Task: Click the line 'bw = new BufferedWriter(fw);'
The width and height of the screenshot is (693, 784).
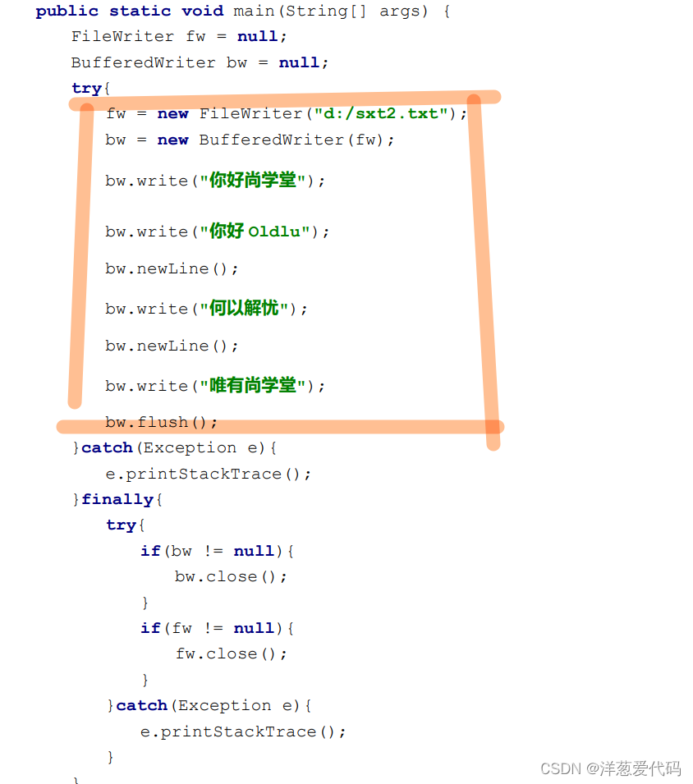Action: coord(250,140)
